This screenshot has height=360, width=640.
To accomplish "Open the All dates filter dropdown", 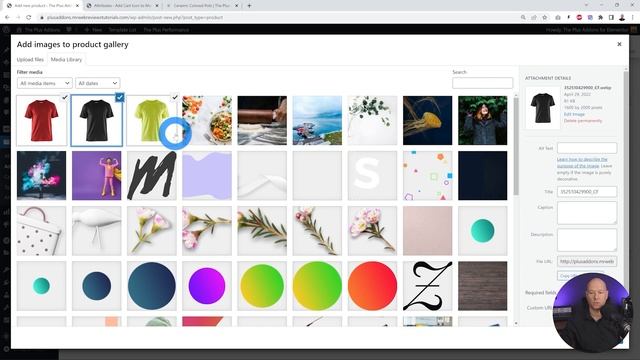I will click(x=98, y=83).
